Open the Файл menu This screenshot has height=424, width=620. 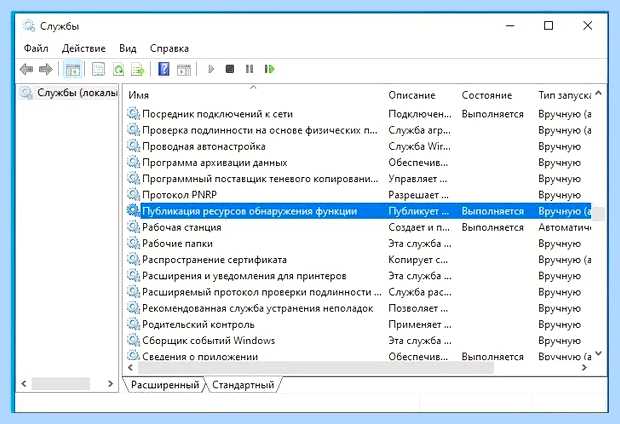click(36, 49)
